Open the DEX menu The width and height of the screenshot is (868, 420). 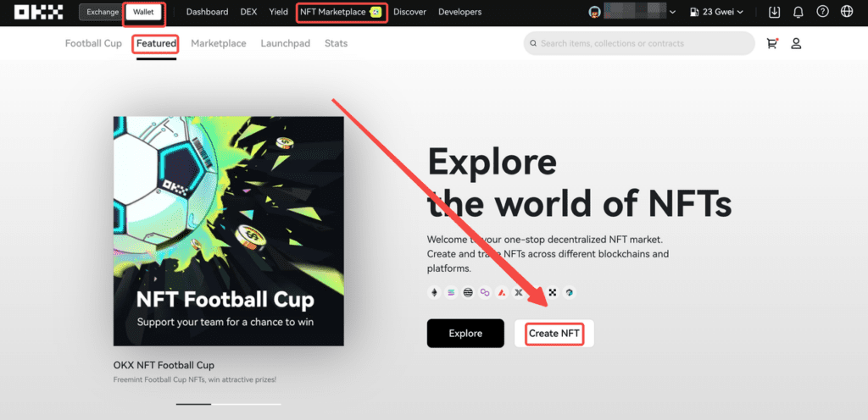click(x=248, y=12)
